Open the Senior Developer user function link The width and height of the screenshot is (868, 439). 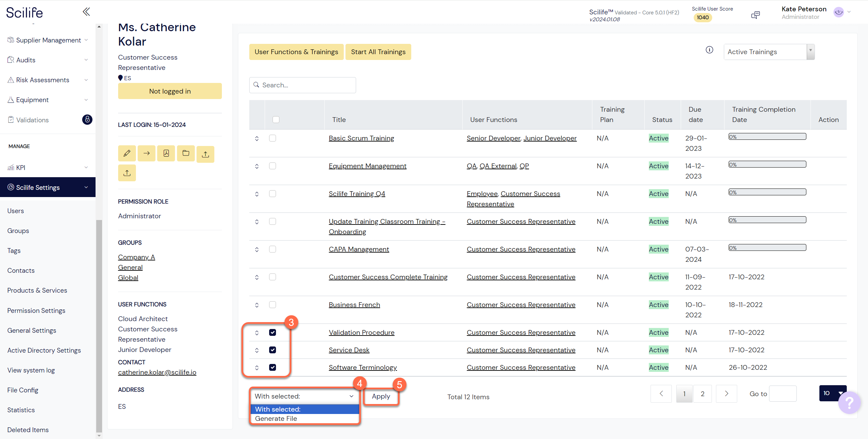[493, 138]
